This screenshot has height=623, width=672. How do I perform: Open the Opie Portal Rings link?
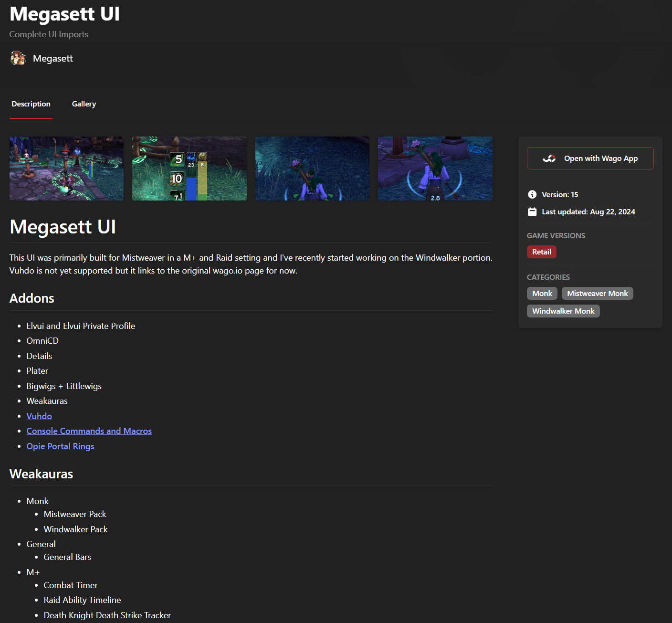tap(61, 446)
